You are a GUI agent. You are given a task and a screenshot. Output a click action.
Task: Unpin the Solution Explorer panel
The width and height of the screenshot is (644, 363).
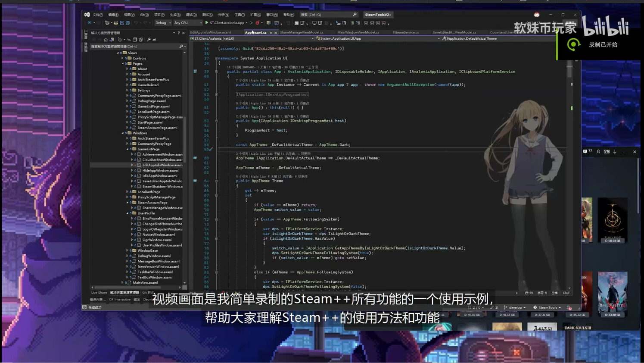179,33
